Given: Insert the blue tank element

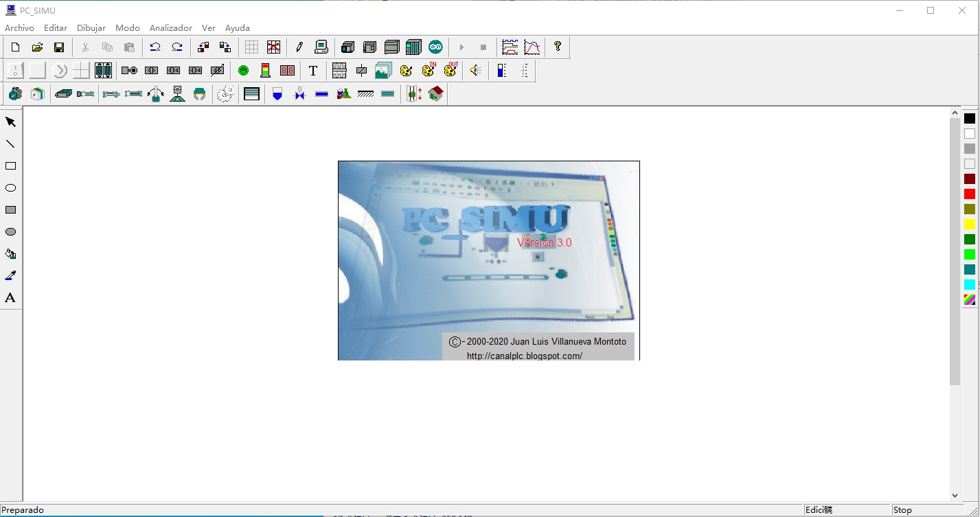Looking at the screenshot, I should [277, 94].
